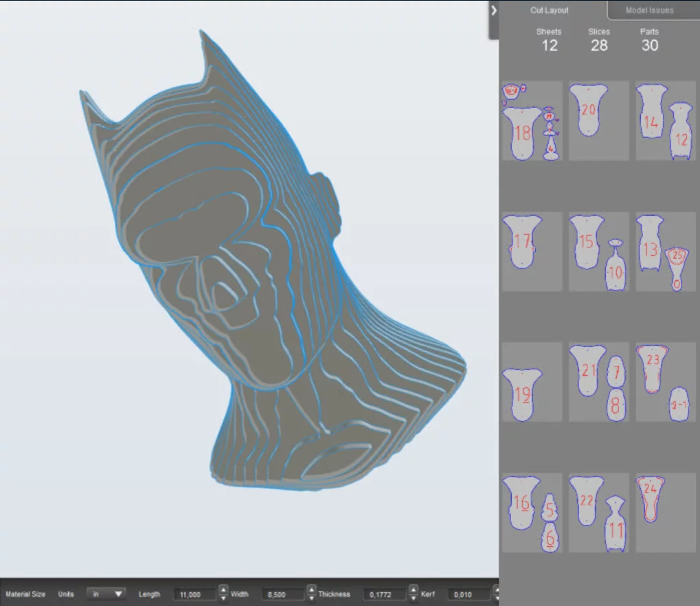Viewport: 700px width, 606px height.
Task: Select sheet thumbnail containing part 19
Action: click(x=532, y=382)
